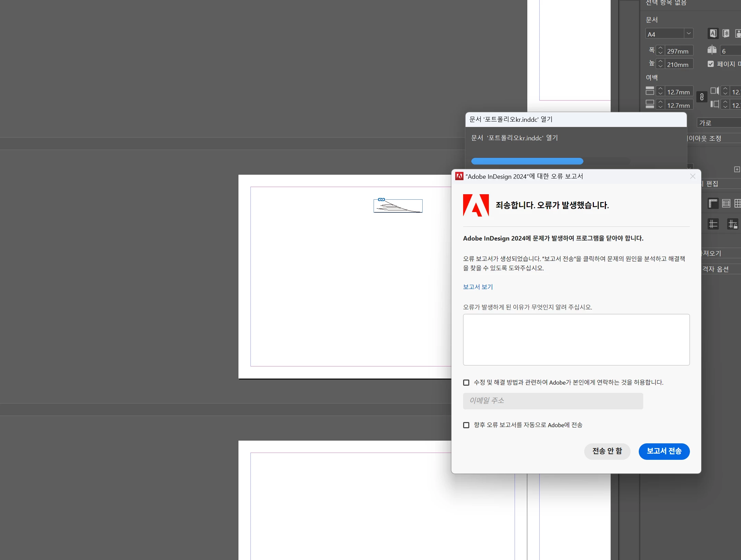Open the 보고서 보기 view report link

478,287
